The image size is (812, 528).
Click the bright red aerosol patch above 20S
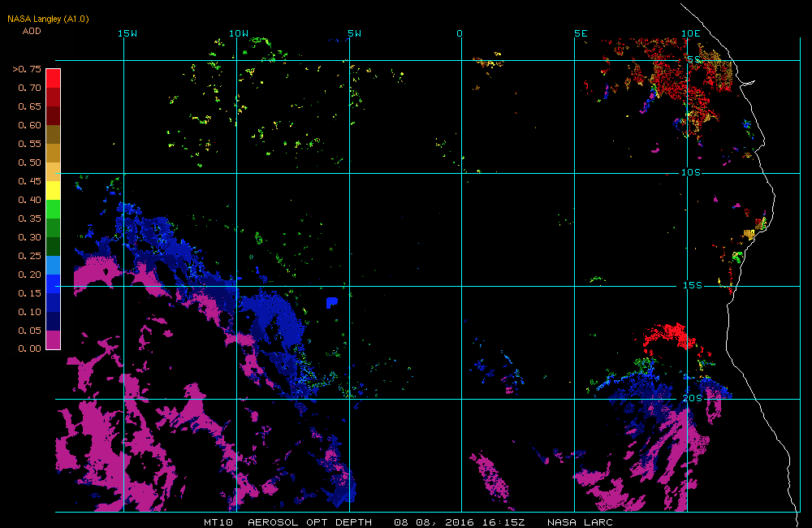point(668,335)
